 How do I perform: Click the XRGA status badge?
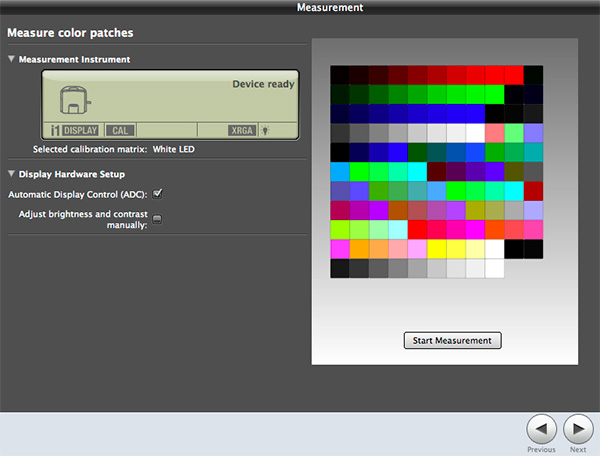pyautogui.click(x=242, y=130)
